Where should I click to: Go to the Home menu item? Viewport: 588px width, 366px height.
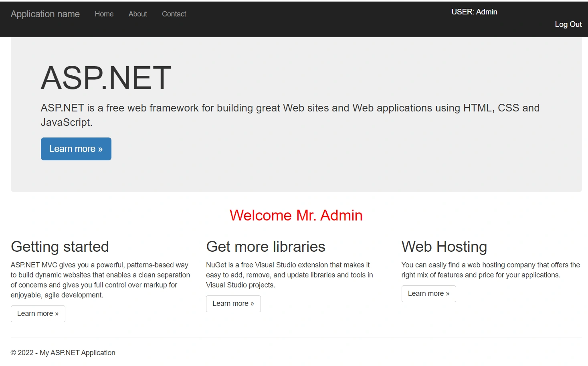104,14
